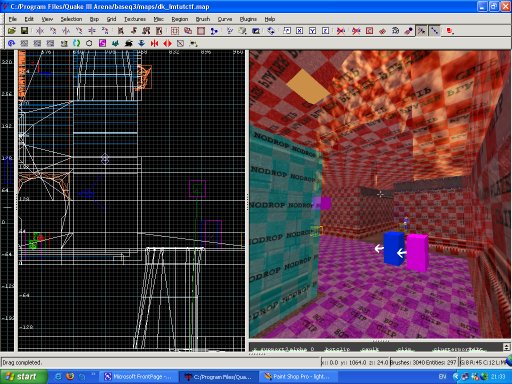Image resolution: width=512 pixels, height=384 pixels.
Task: Click the black circle outline patch icon
Action: pos(89,43)
